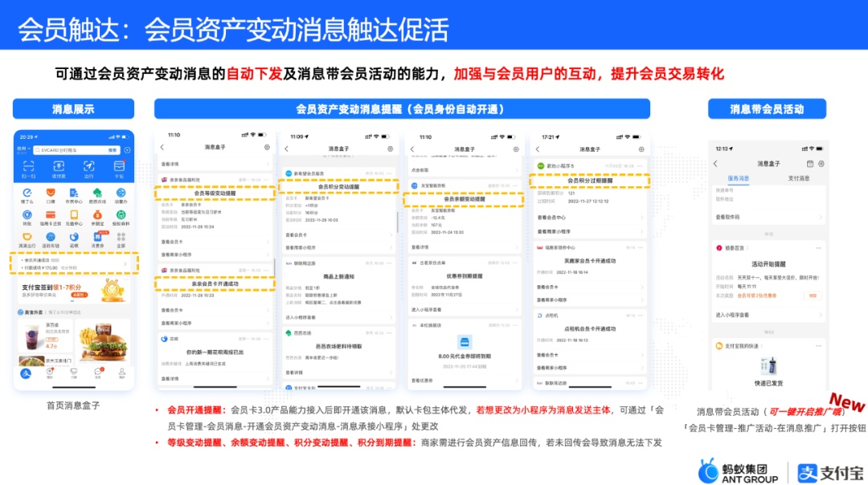Screen dimensions: 868x485
Task: Tap the plus icon beside the home search bar
Action: [x=127, y=150]
